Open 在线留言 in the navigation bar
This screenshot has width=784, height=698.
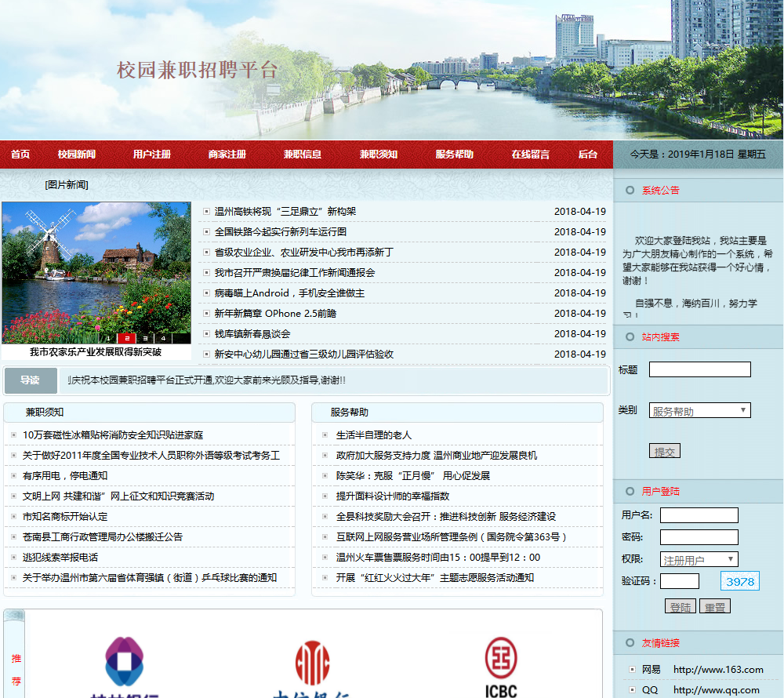pyautogui.click(x=531, y=154)
